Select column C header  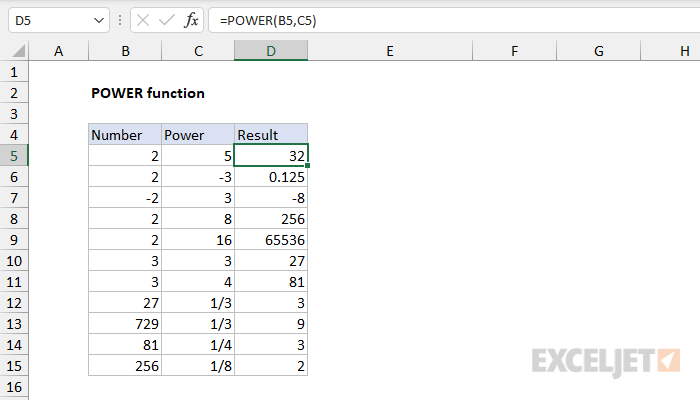[198, 51]
